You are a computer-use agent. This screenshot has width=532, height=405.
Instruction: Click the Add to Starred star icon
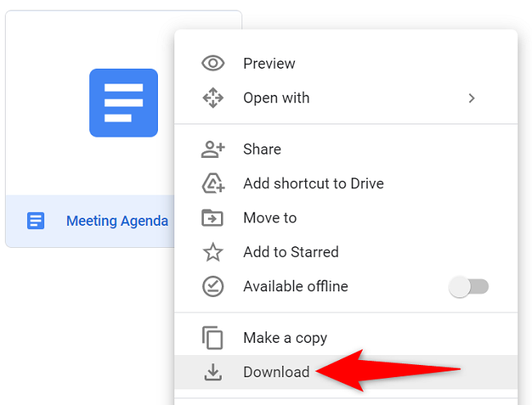tap(213, 252)
